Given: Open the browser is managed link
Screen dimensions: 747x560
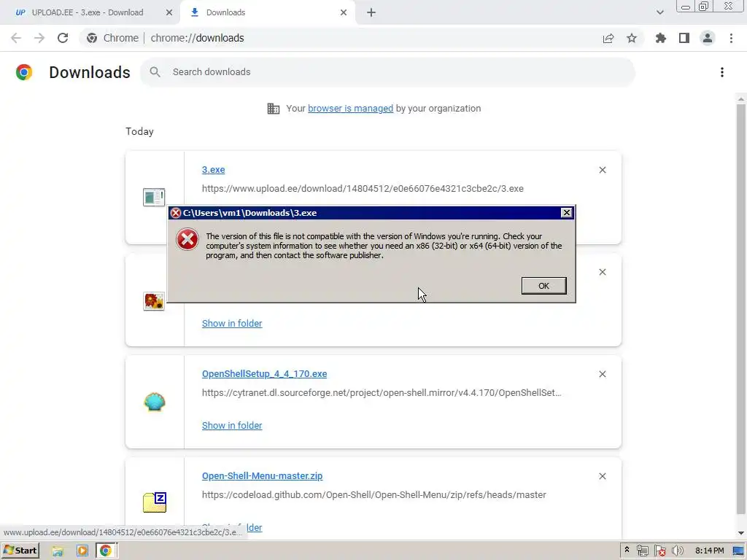Looking at the screenshot, I should [x=350, y=109].
